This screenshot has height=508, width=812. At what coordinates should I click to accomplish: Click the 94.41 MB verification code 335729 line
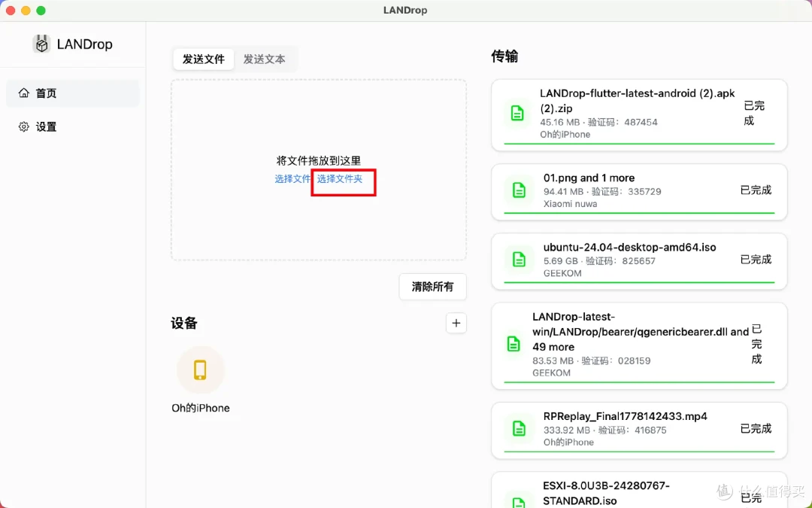(x=602, y=191)
